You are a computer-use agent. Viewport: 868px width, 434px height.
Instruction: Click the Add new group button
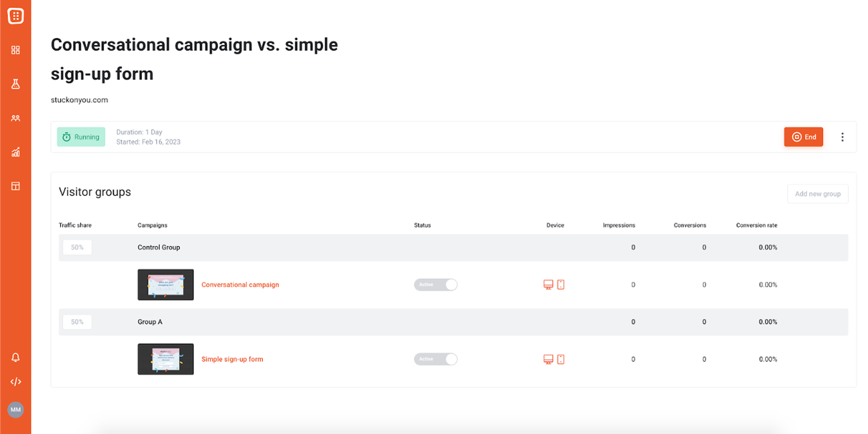tap(818, 194)
